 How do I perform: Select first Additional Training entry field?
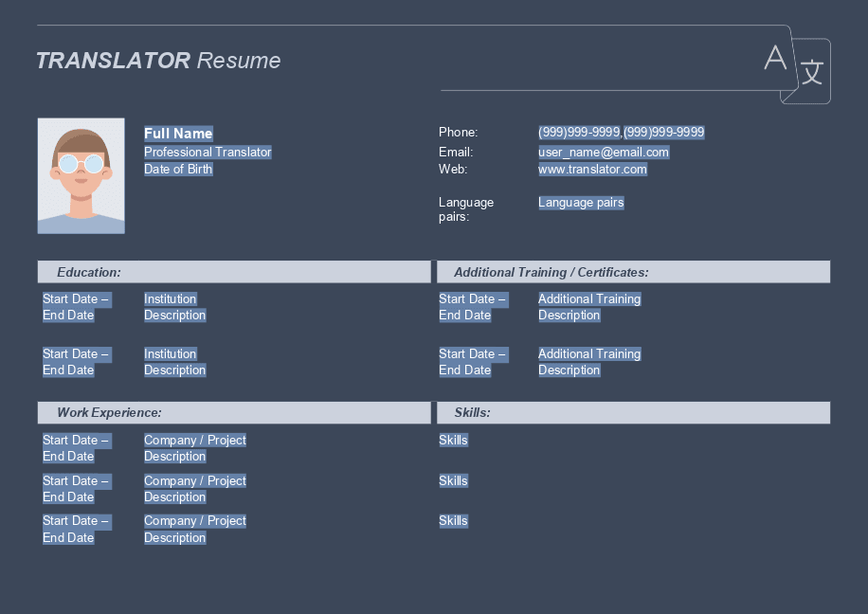click(589, 298)
